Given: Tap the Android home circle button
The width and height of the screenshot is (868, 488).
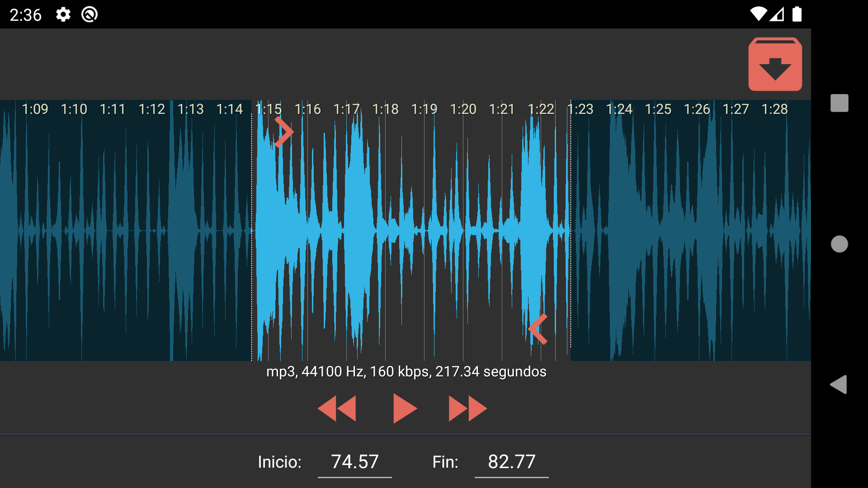Looking at the screenshot, I should point(839,244).
